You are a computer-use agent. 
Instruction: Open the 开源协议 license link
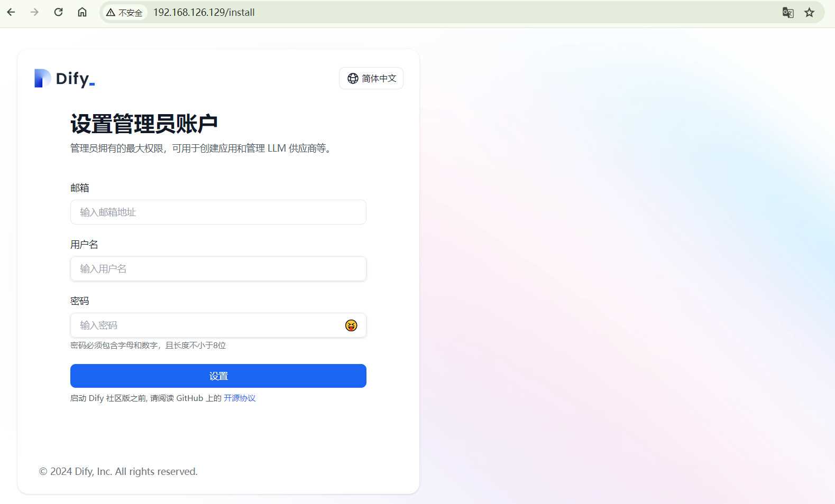[x=240, y=398]
